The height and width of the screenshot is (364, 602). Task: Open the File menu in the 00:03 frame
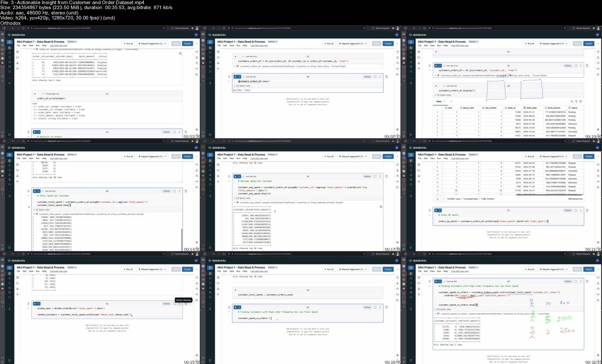(18, 45)
